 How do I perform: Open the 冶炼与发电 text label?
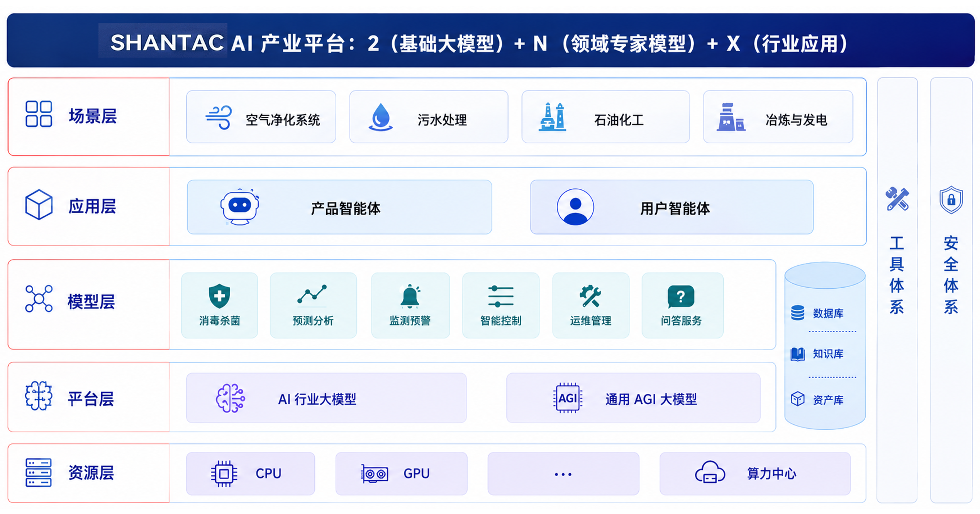pyautogui.click(x=796, y=120)
